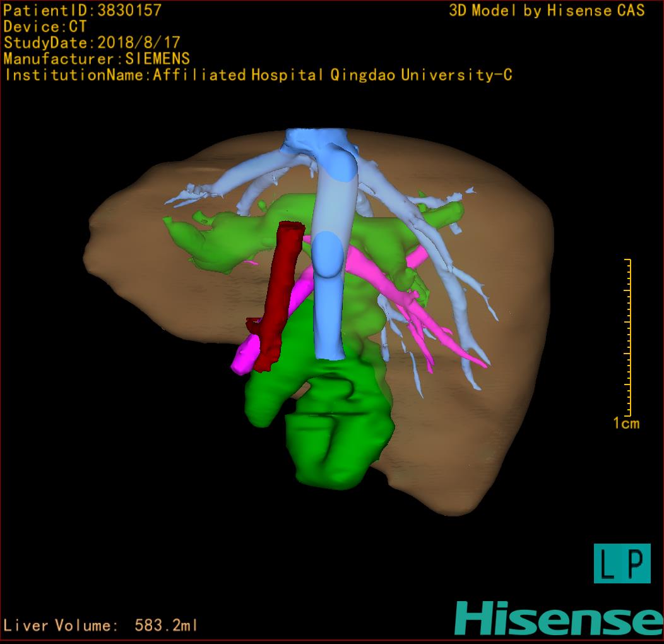Select the Manufacturer:SIEMENS text
The image size is (664, 644).
point(97,59)
